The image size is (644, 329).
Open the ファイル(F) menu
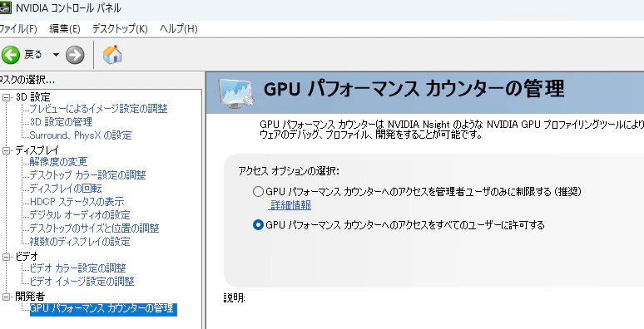click(18, 29)
